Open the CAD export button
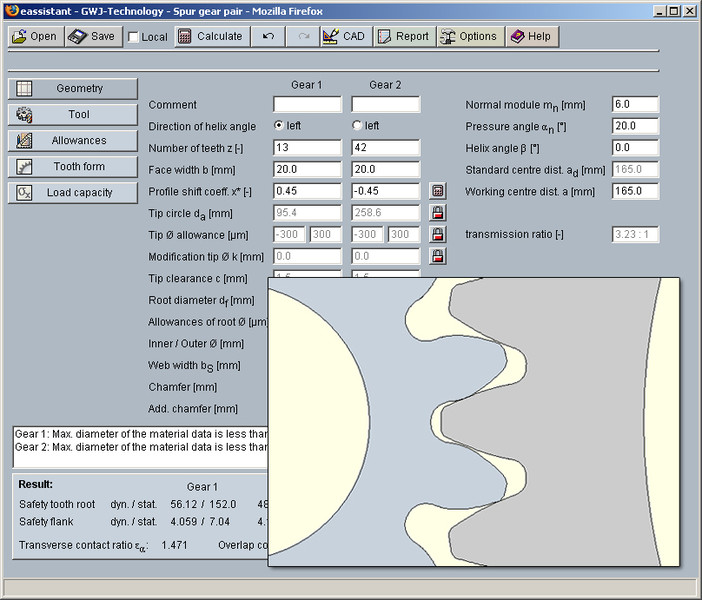Viewport: 702px width, 600px height. 344,36
